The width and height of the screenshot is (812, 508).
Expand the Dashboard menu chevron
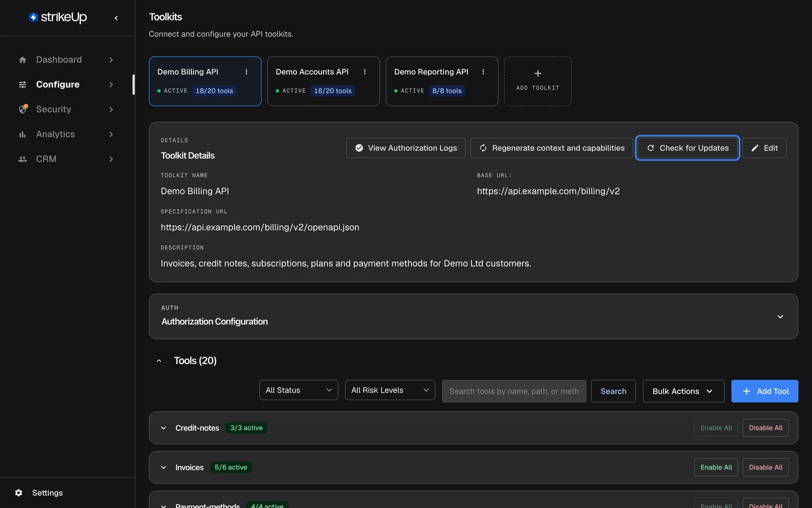coord(111,60)
